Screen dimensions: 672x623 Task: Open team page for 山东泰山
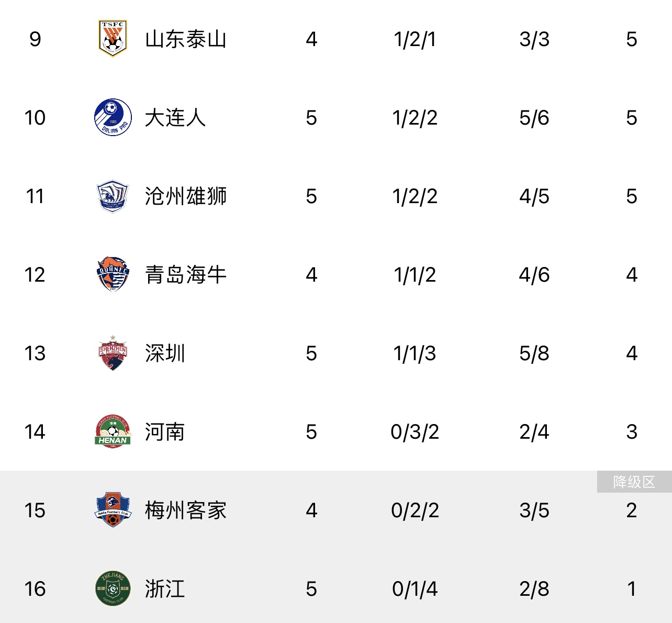pos(186,39)
